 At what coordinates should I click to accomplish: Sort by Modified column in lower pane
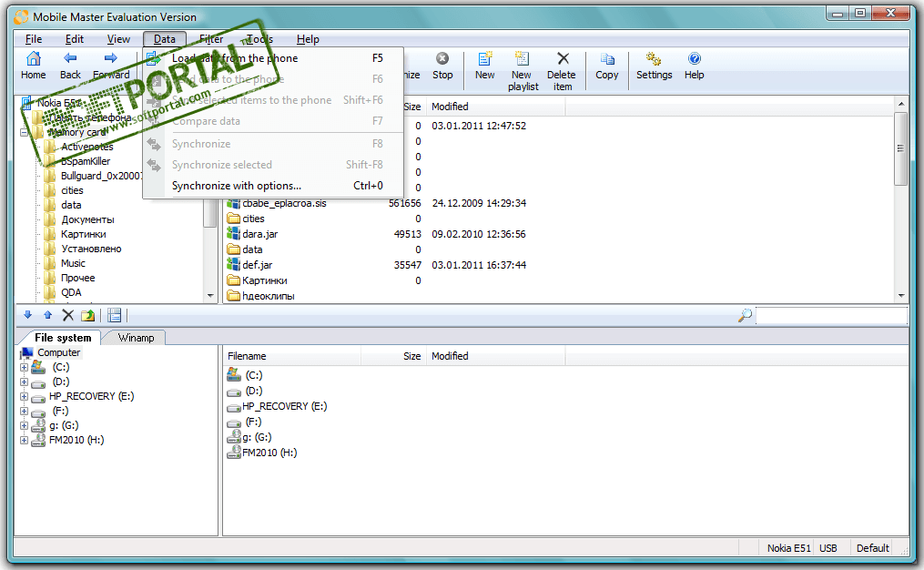[x=495, y=356]
